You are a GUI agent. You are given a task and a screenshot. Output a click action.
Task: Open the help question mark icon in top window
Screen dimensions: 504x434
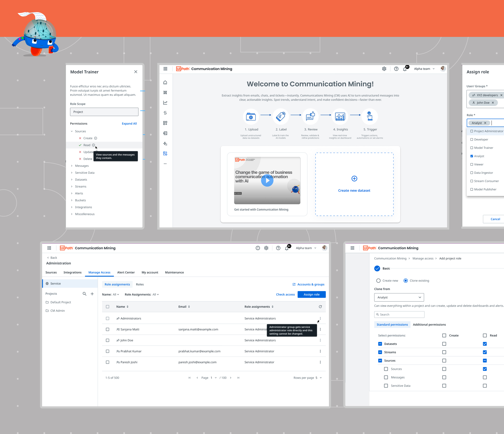pos(396,69)
